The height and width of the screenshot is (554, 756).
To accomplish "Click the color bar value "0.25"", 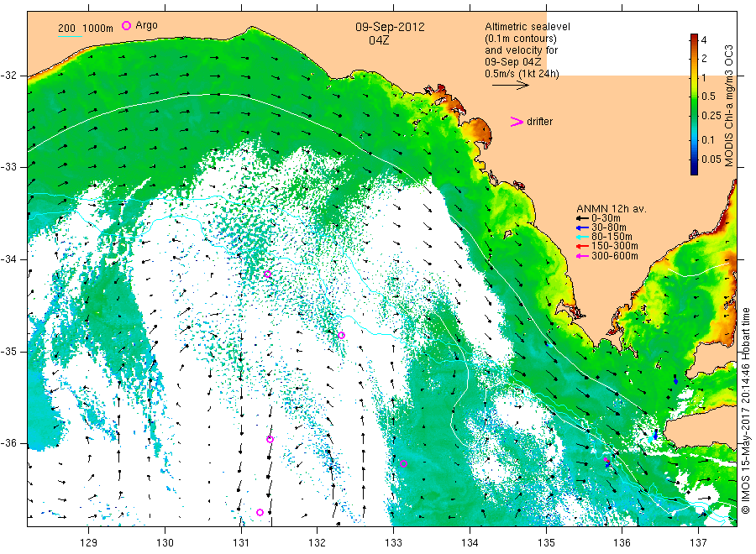I will coord(711,116).
